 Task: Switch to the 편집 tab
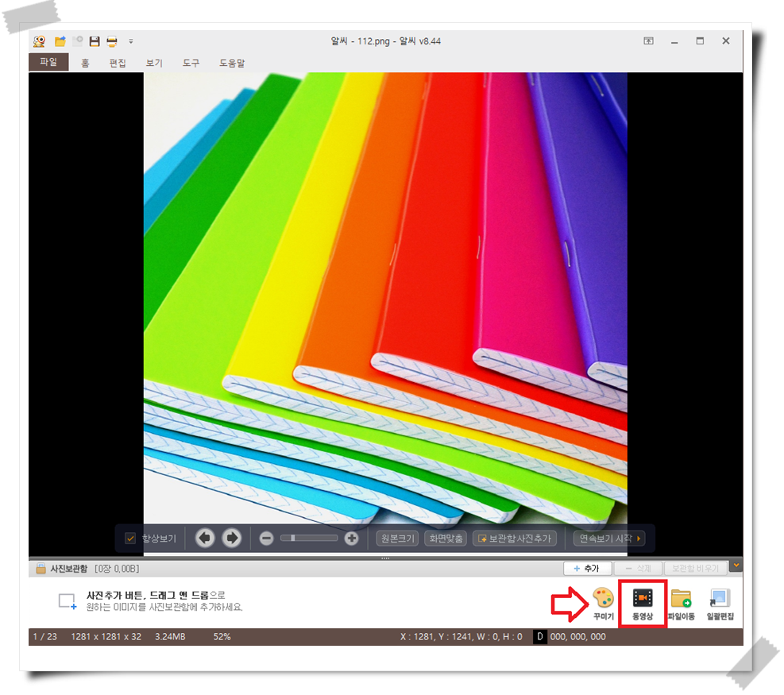pos(118,63)
